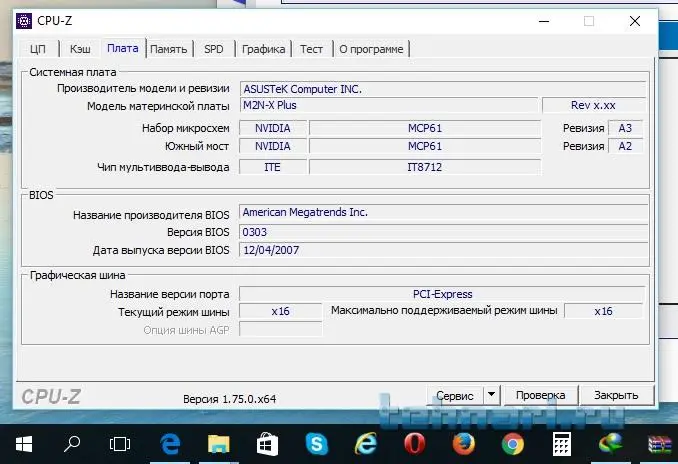Open File Explorer from the taskbar
This screenshot has width=678, height=464.
pos(218,444)
